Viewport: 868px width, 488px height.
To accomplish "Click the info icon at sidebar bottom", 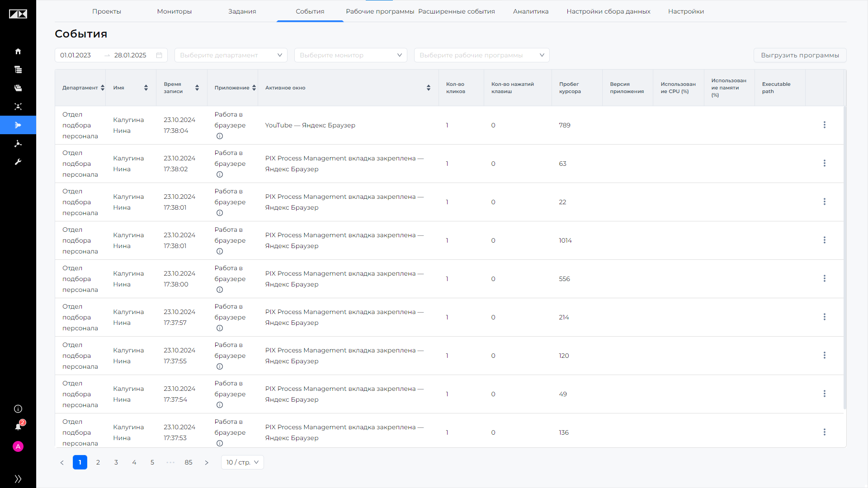I will [18, 409].
